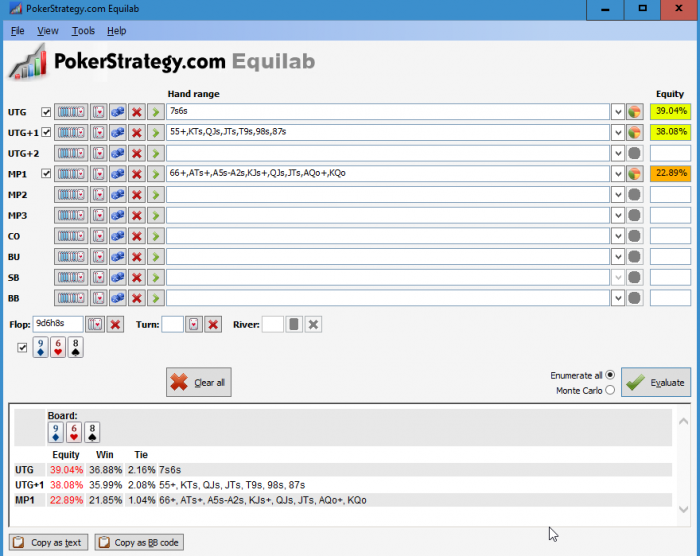This screenshot has height=556, width=700.
Task: Open the File menu
Action: coord(17,31)
